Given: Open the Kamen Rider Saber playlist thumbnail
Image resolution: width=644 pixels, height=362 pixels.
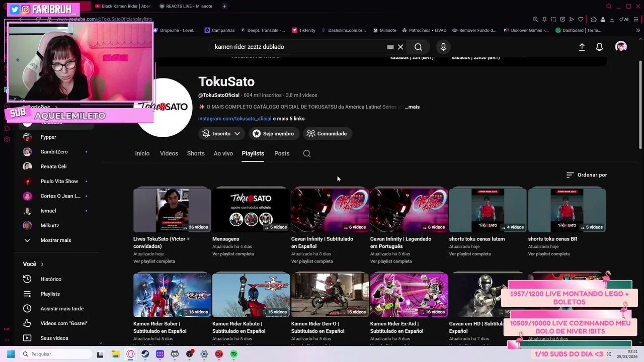Looking at the screenshot, I should (172, 295).
